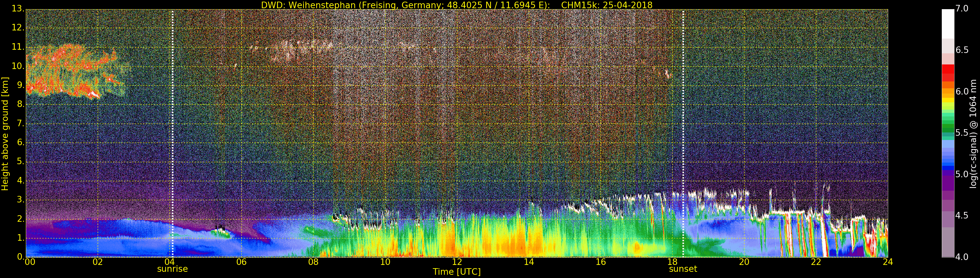This screenshot has width=980, height=278.
Task: Click the "06" time axis tick label
Action: pyautogui.click(x=241, y=262)
